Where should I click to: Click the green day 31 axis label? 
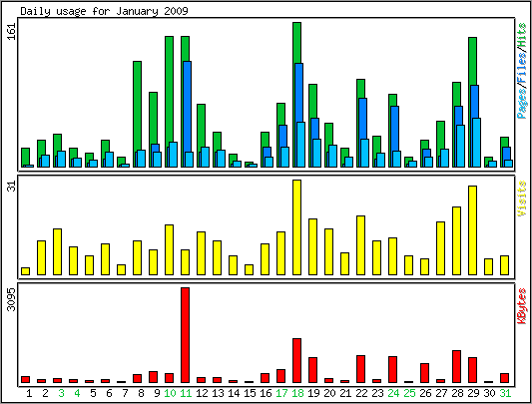click(x=505, y=393)
